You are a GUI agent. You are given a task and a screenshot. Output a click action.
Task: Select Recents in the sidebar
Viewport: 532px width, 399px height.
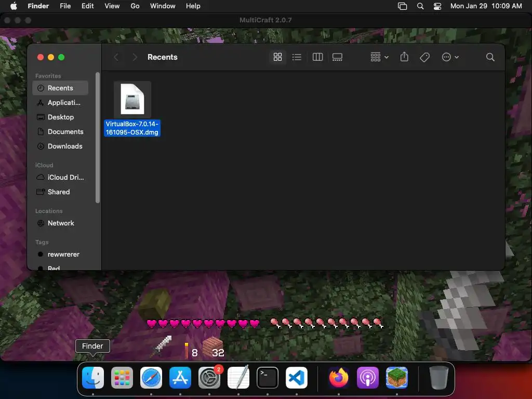60,88
